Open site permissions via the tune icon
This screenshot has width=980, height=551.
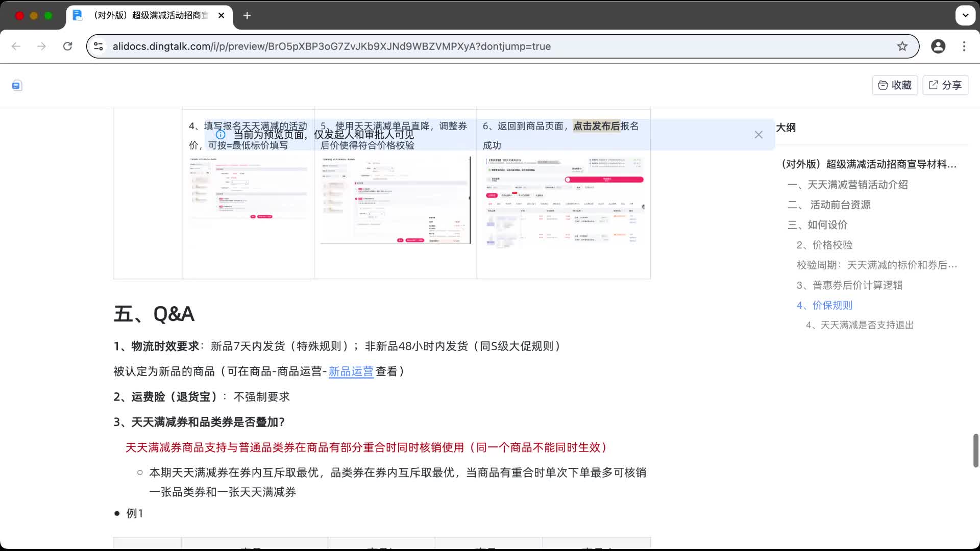click(x=98, y=46)
